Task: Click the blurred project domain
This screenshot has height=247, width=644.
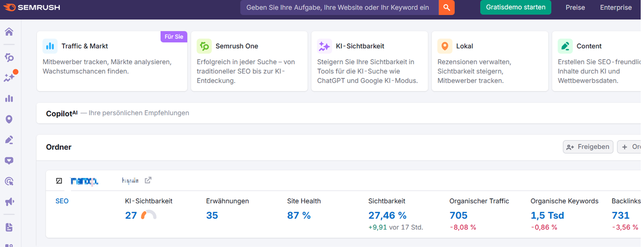Action: [x=130, y=180]
